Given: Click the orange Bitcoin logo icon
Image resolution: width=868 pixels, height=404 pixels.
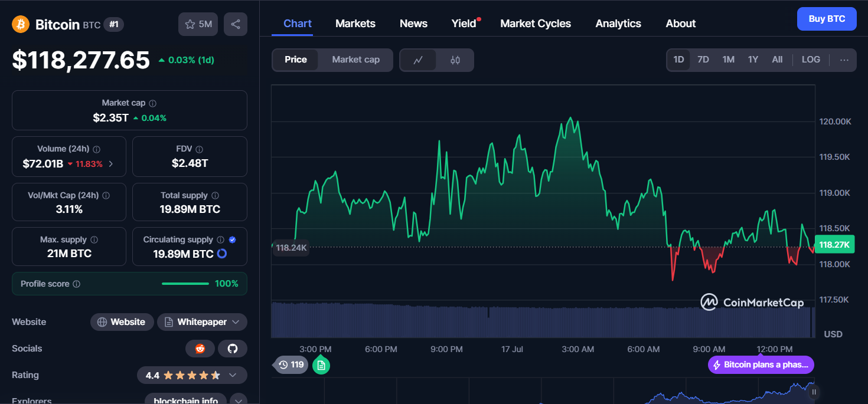Looking at the screenshot, I should (21, 24).
